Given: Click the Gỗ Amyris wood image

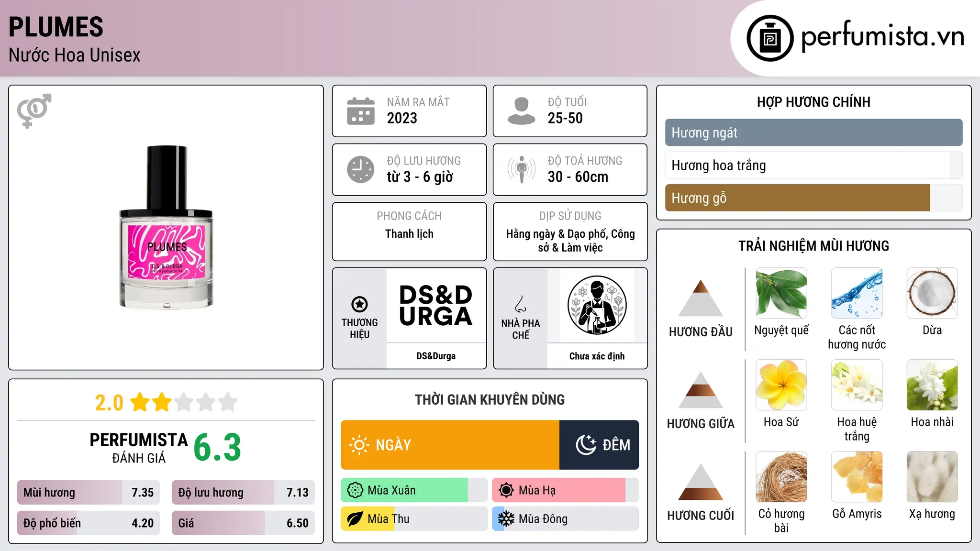Looking at the screenshot, I should 857,477.
